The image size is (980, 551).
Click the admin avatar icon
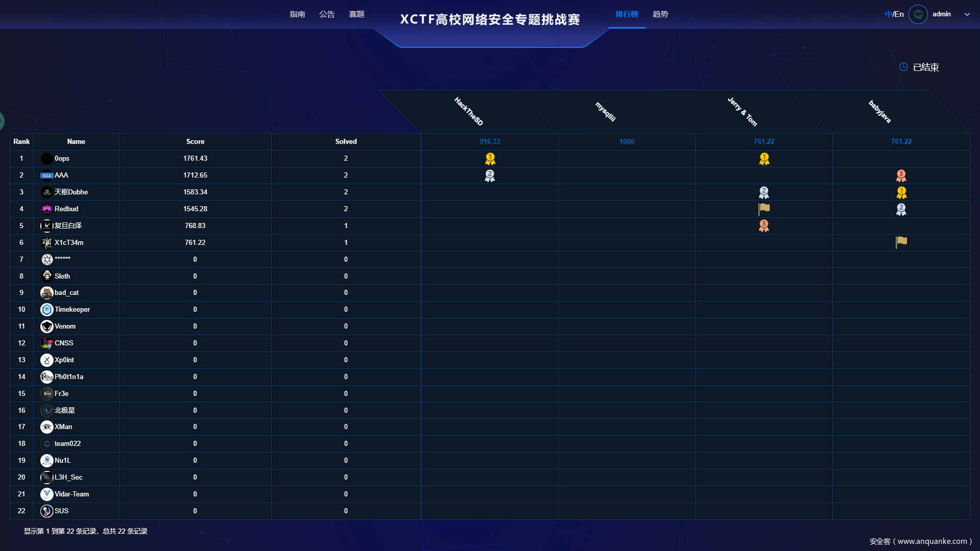point(918,14)
